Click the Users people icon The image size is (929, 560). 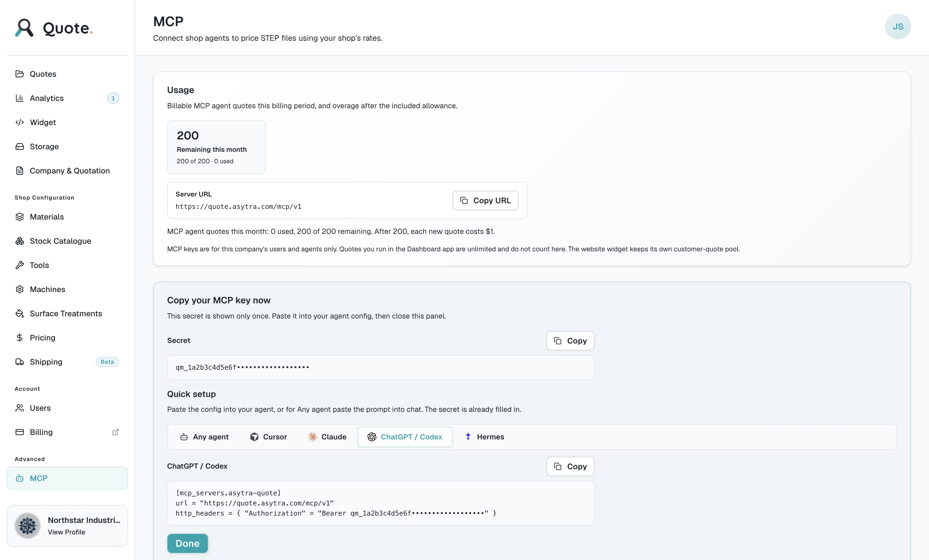[x=20, y=408]
